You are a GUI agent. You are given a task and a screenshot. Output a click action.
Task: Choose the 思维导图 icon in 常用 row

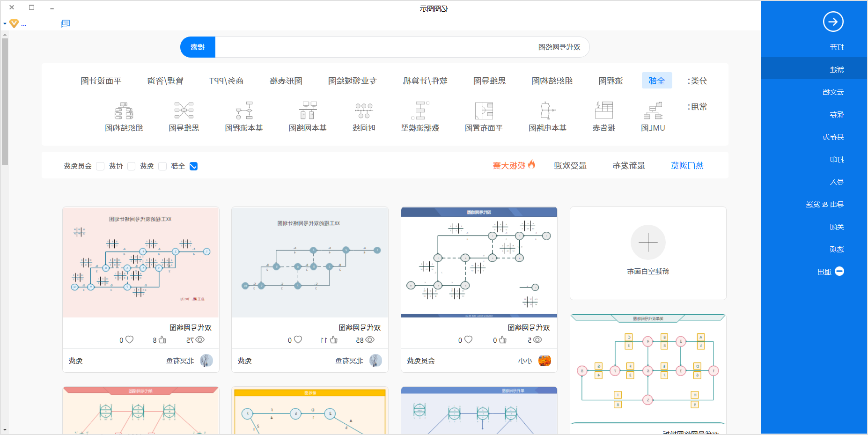184,111
